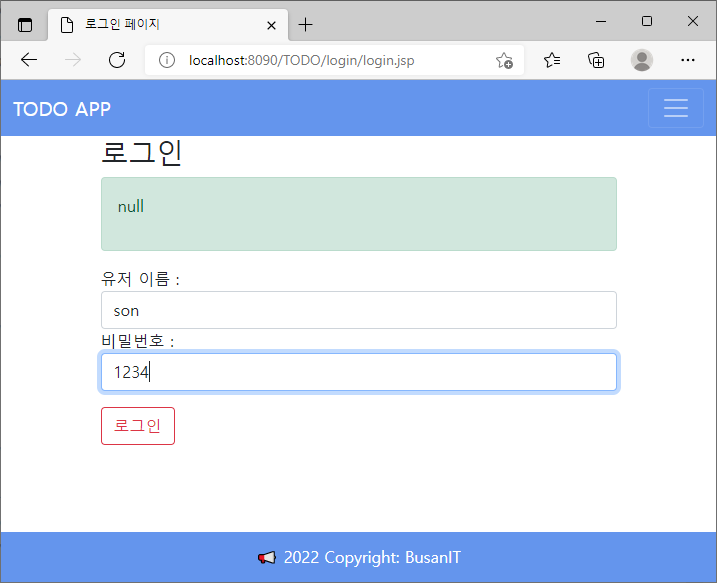Close the browser window
Screen dimensions: 717x583
(693, 21)
